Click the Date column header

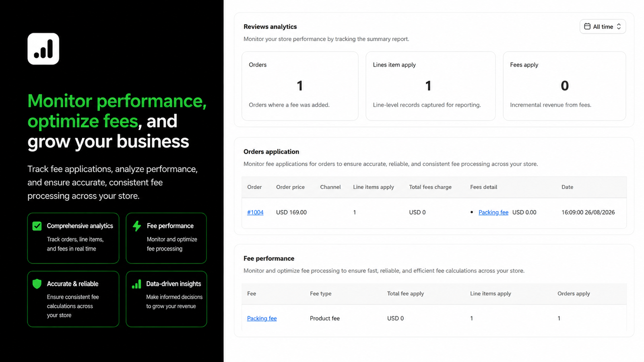[x=567, y=187]
